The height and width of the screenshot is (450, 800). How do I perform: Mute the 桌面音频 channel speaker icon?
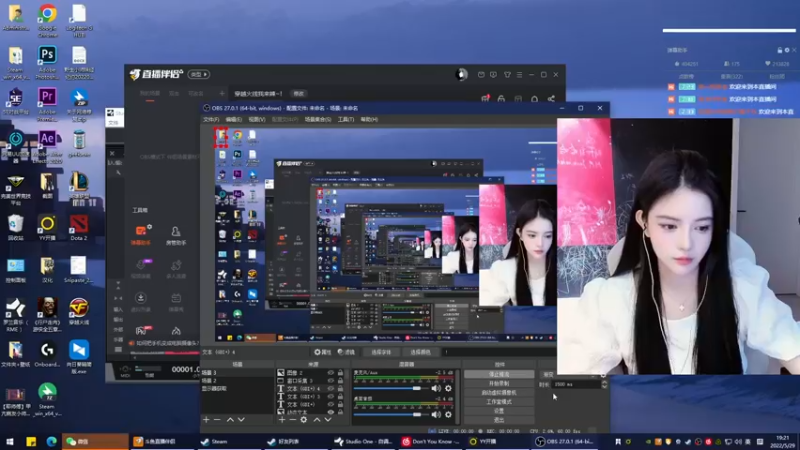coord(436,414)
